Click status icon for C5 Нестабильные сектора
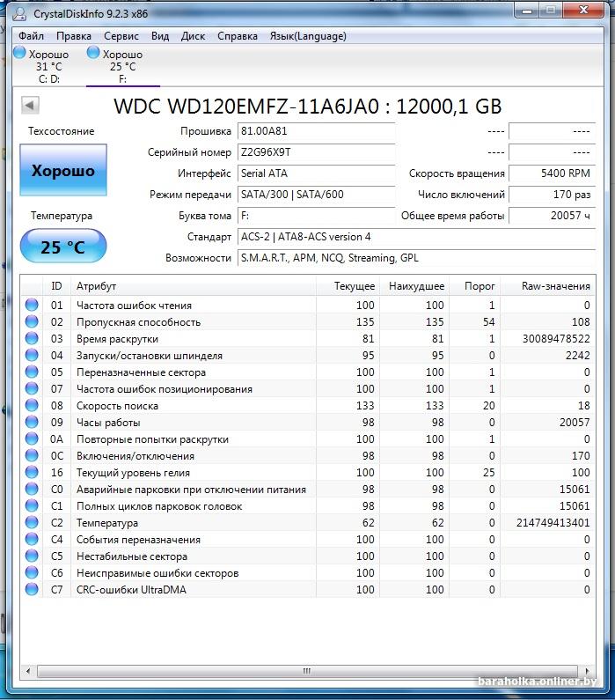615x700 pixels. (x=32, y=556)
